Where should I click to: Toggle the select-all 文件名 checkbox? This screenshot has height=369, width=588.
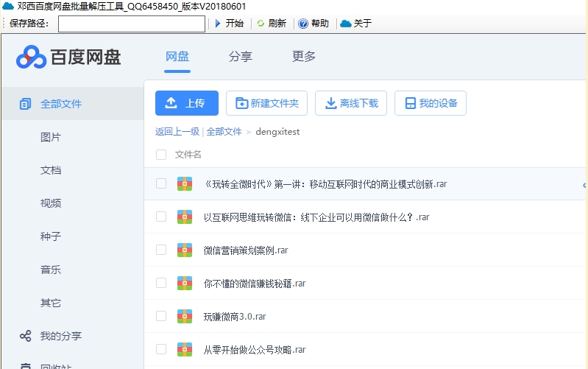(x=161, y=155)
